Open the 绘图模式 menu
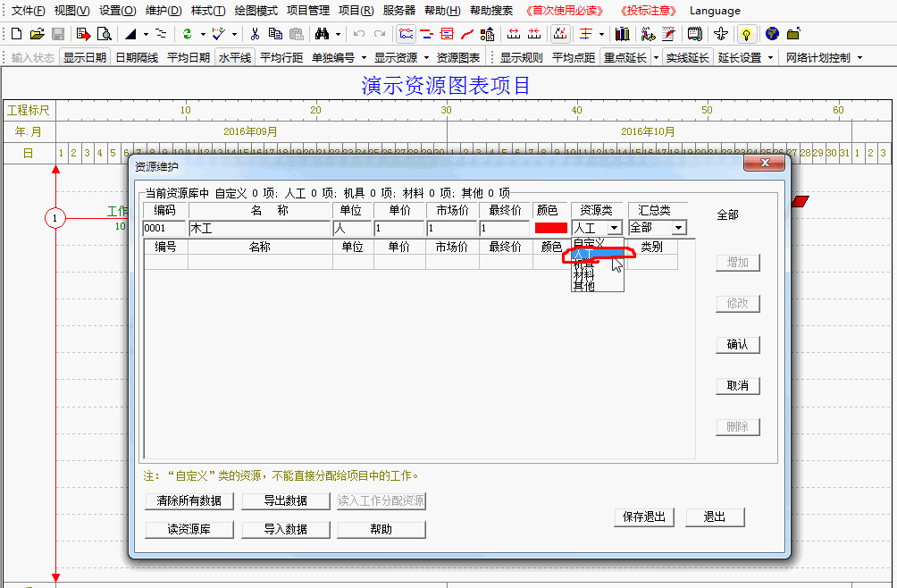The image size is (897, 588). (x=256, y=11)
